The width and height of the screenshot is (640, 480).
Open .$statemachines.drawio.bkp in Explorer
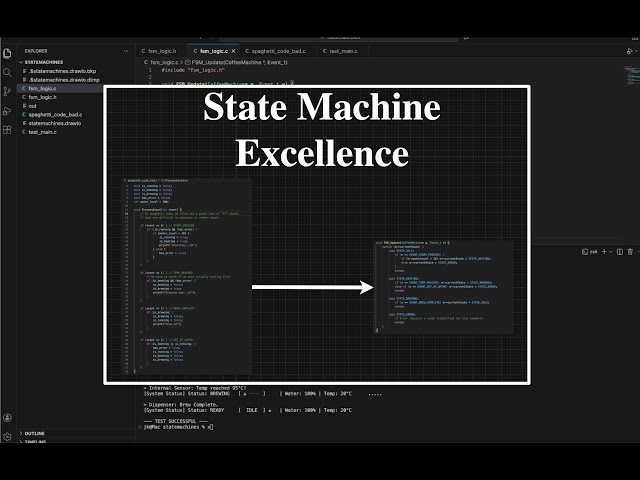click(60, 71)
